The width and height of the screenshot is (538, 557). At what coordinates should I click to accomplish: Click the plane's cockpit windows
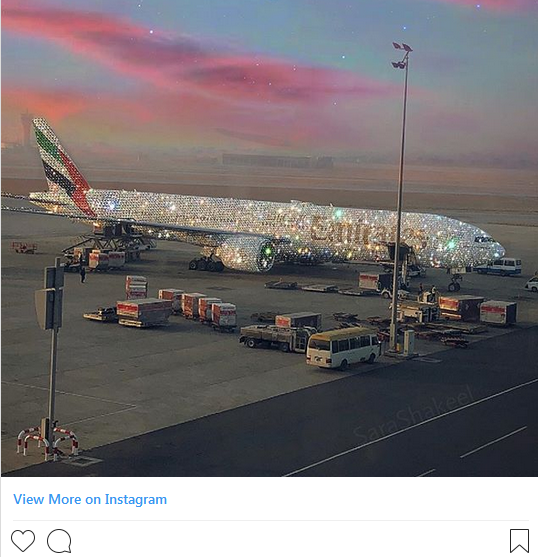pyautogui.click(x=485, y=239)
